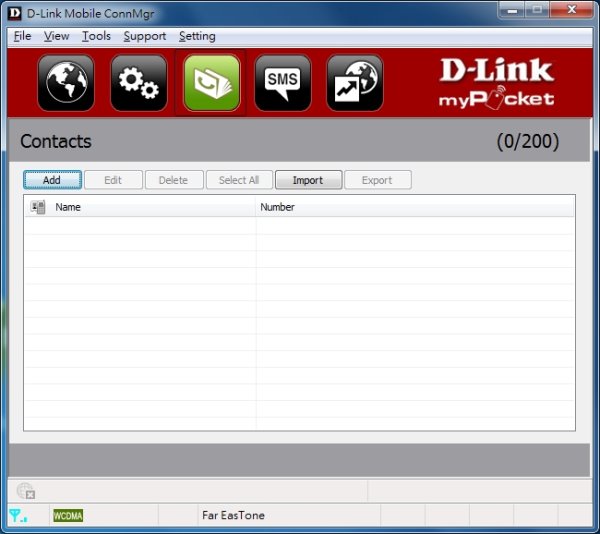Open the SMS messages icon
The image size is (600, 534).
tap(283, 82)
